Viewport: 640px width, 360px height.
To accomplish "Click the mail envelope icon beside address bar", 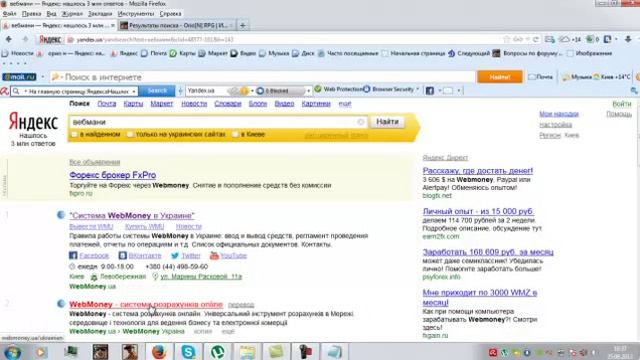I will coord(549,40).
